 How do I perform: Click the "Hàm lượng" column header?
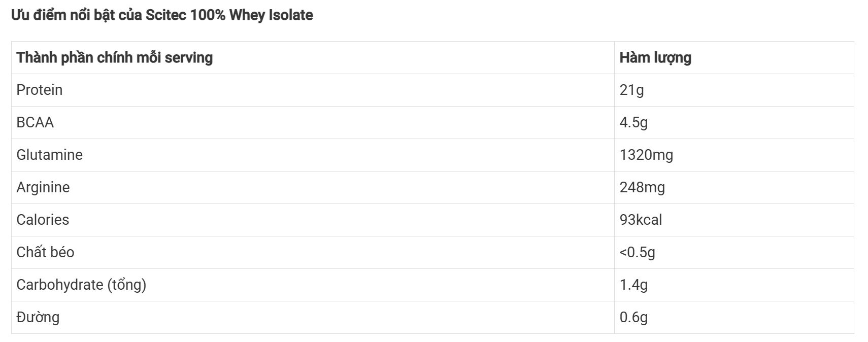655,58
